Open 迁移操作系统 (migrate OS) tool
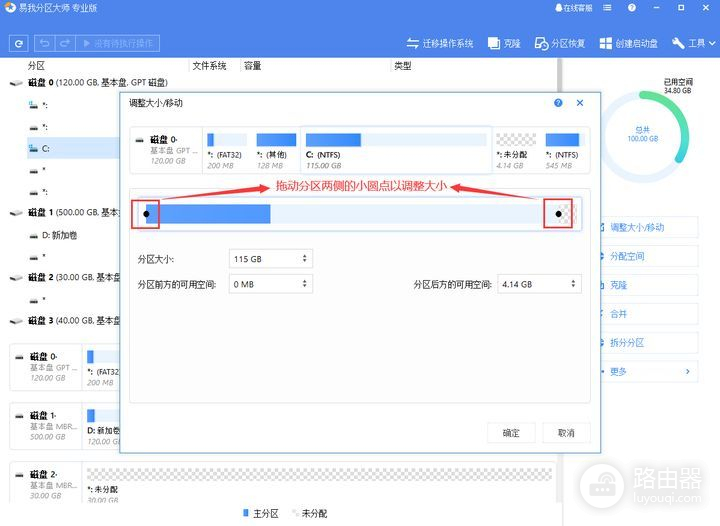 (440, 44)
